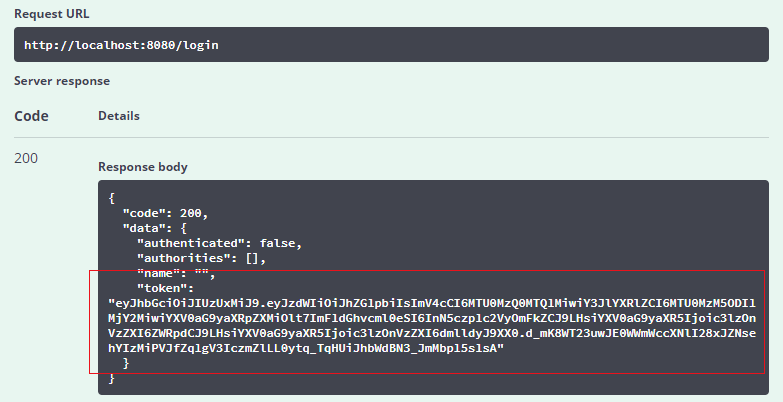The height and width of the screenshot is (402, 783).
Task: Click the Code column header
Action: pos(31,116)
